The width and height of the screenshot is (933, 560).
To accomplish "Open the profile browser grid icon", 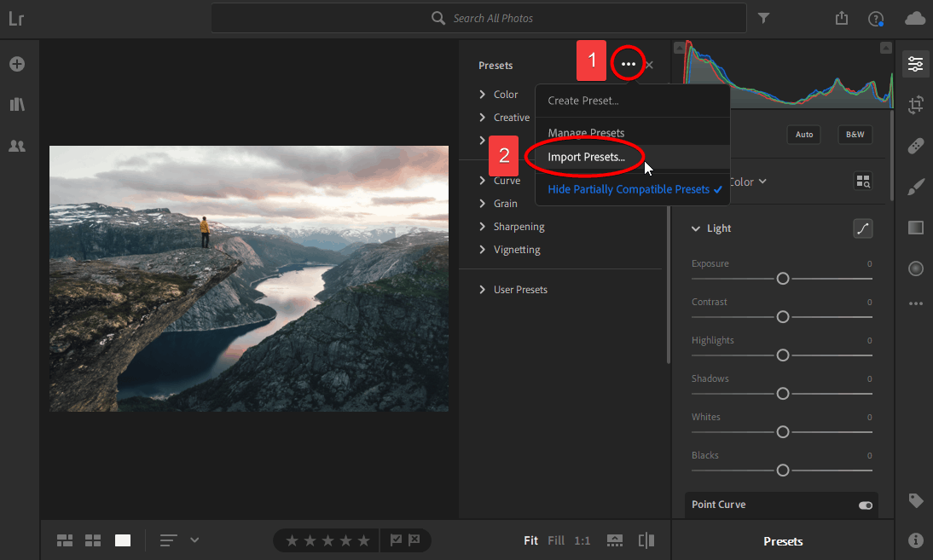I will pos(863,182).
